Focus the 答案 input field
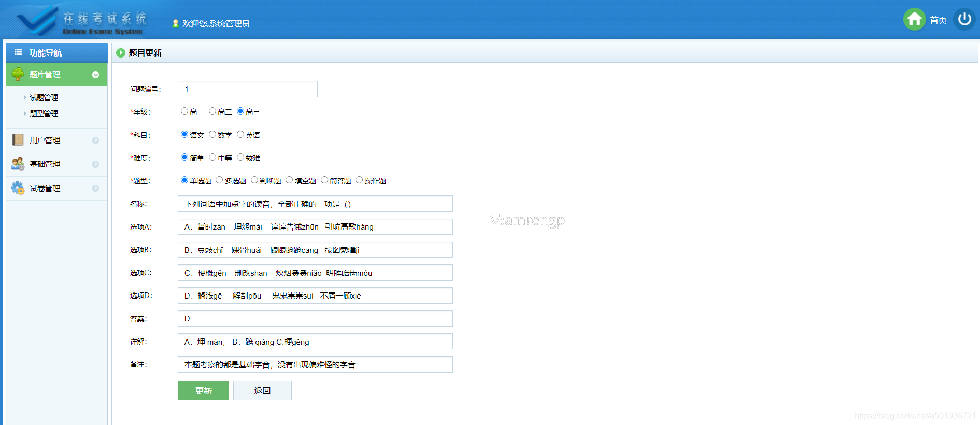This screenshot has width=980, height=425. click(x=315, y=319)
